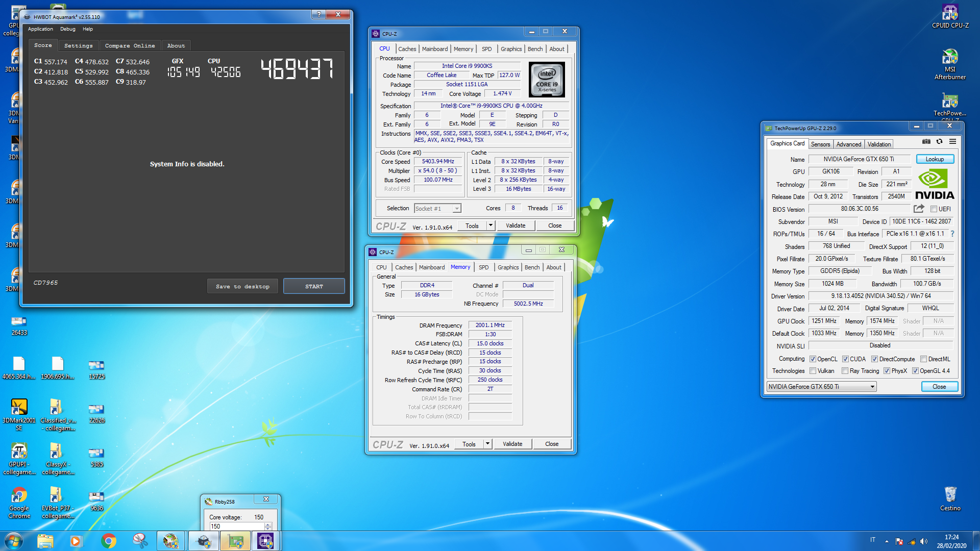The height and width of the screenshot is (551, 980).
Task: Toggle the OpenCL checkbox
Action: tap(813, 359)
